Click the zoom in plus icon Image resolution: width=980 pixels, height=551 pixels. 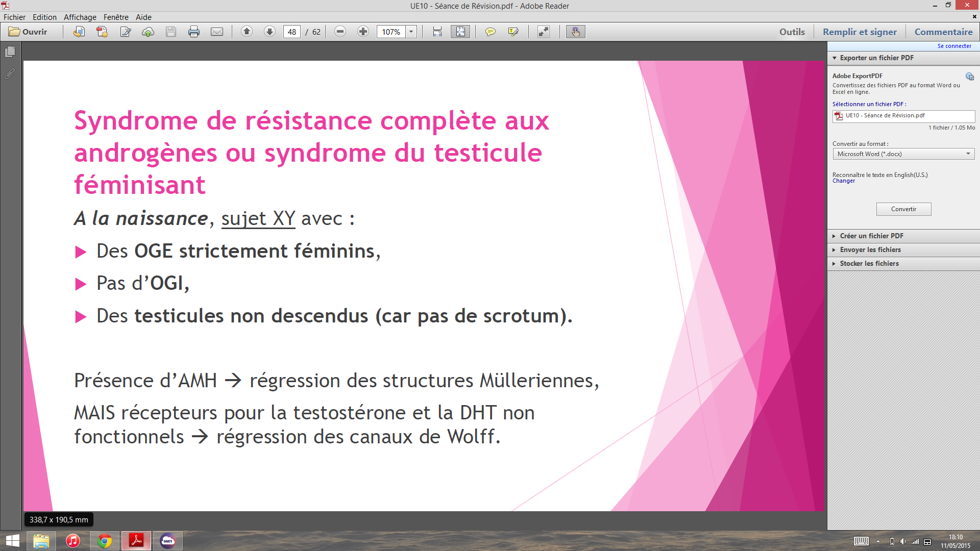pos(363,32)
